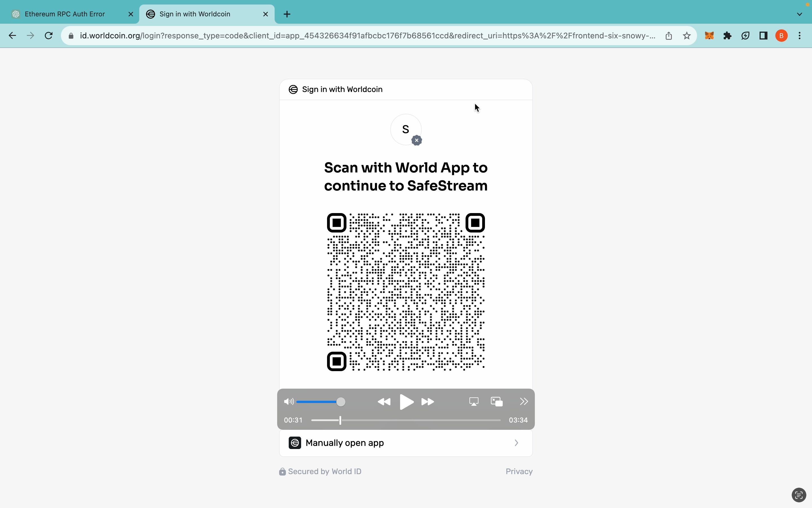
Task: Close the Sign in with Worldcoin tab
Action: [265, 14]
